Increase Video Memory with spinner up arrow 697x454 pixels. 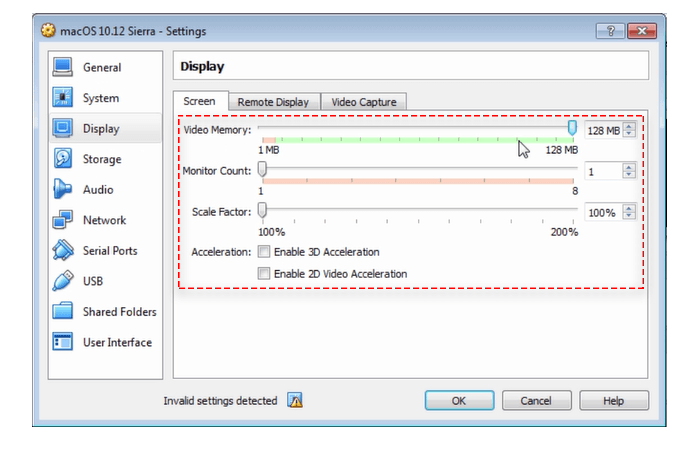tap(629, 126)
